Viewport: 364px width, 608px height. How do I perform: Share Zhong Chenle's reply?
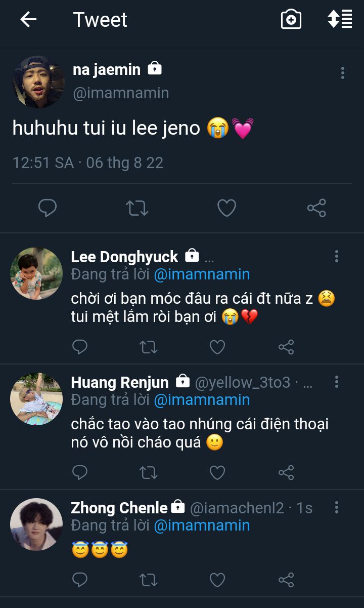[286, 580]
